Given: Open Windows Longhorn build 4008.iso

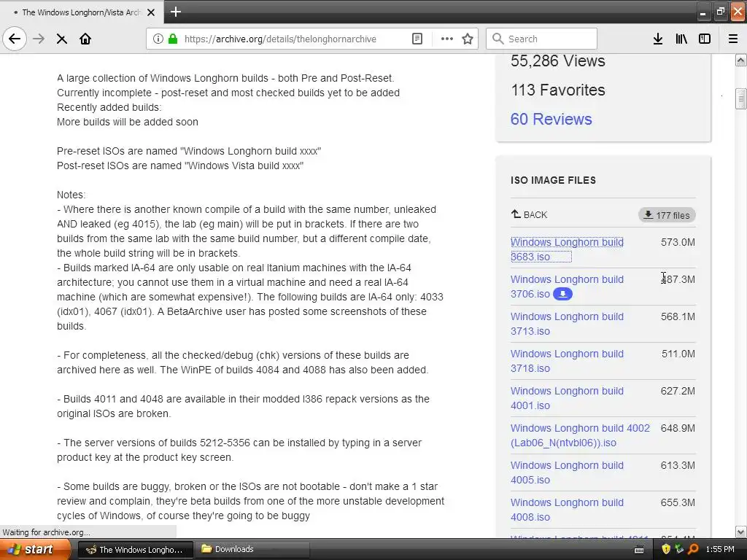Looking at the screenshot, I should click(x=567, y=510).
